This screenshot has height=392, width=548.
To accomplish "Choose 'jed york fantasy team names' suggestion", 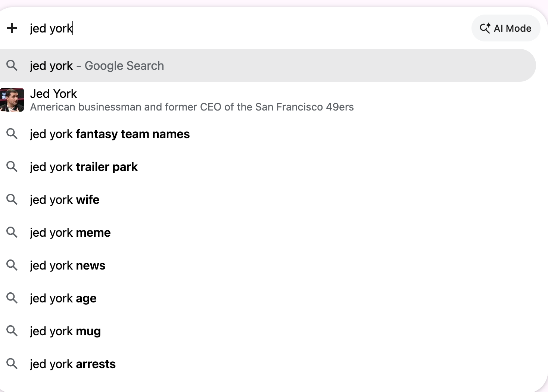I will 267,134.
